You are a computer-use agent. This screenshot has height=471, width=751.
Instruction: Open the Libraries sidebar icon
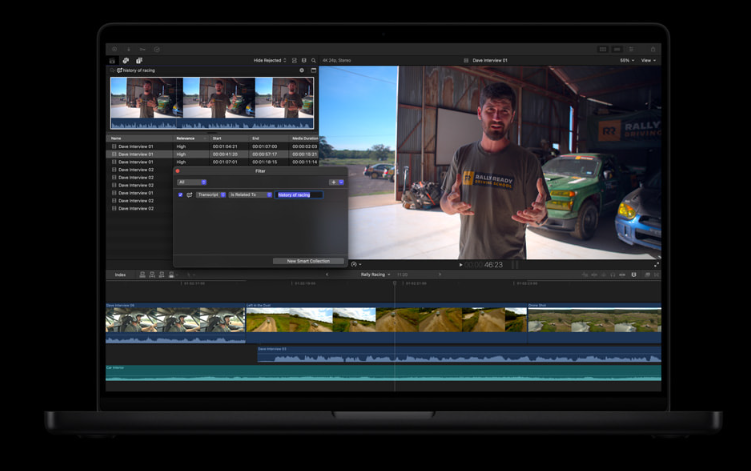coord(113,60)
